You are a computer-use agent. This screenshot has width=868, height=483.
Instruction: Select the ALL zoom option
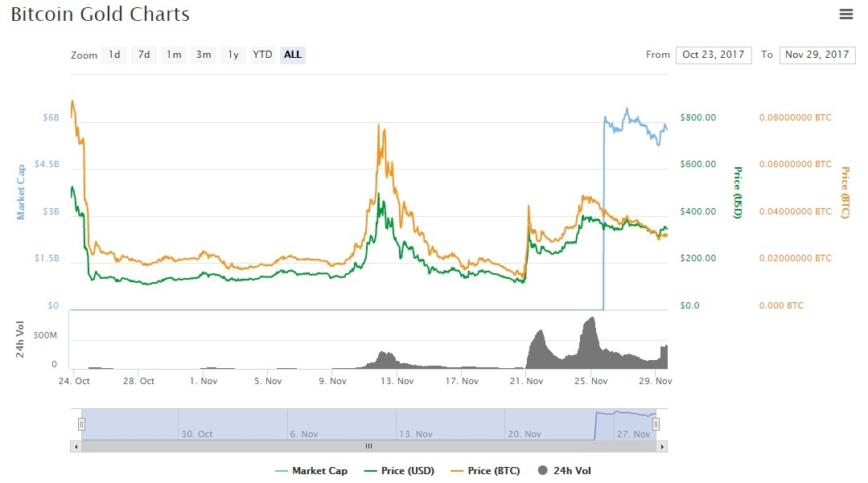coord(293,55)
